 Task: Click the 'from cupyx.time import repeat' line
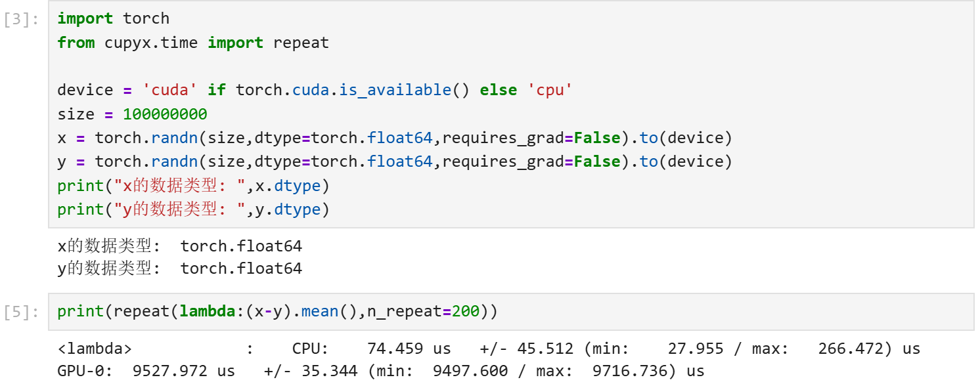pyautogui.click(x=193, y=43)
